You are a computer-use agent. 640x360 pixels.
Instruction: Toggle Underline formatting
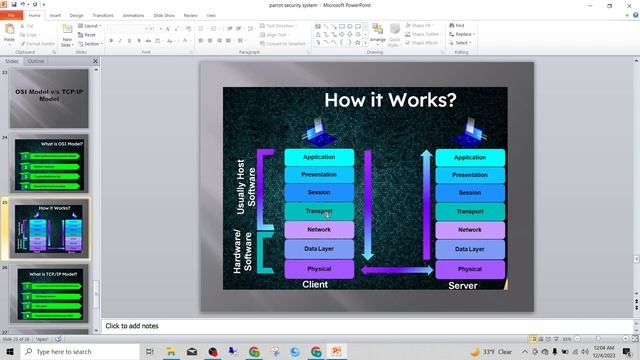tap(129, 41)
